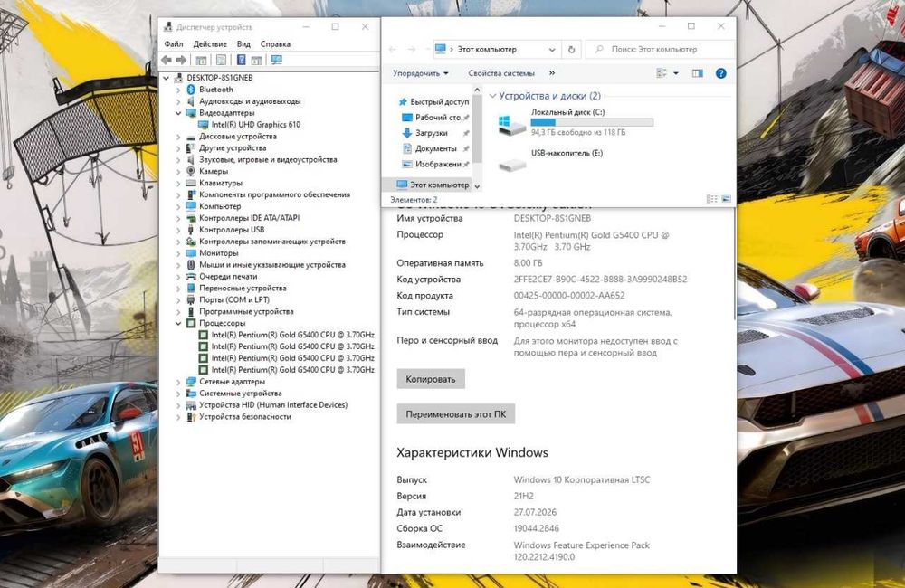Screen dimensions: 905x588
Task: Collapse the Процессоры category
Action: (178, 323)
